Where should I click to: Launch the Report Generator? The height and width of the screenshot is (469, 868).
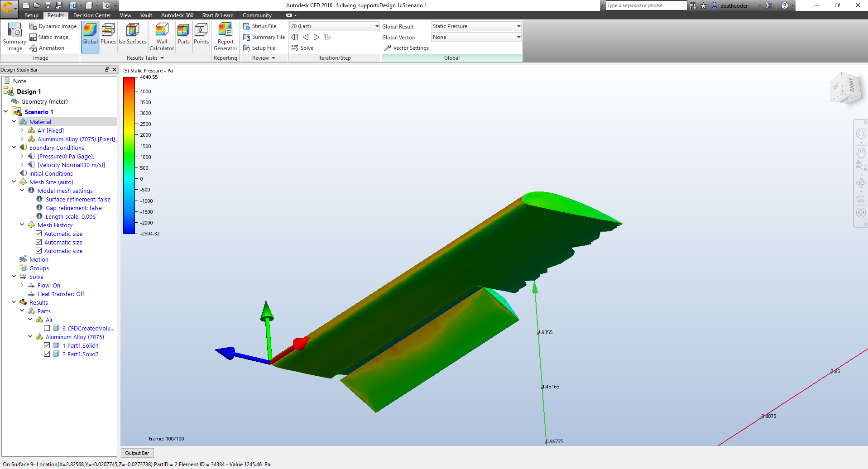[225, 36]
